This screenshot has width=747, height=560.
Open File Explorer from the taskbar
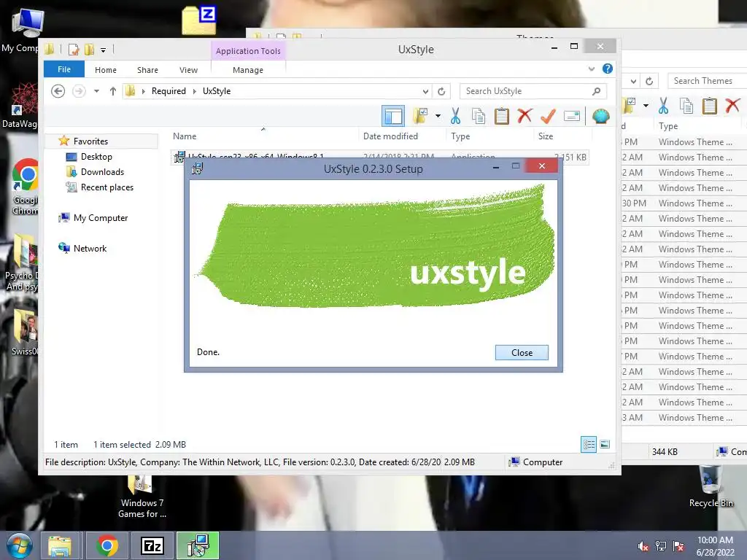(x=60, y=545)
